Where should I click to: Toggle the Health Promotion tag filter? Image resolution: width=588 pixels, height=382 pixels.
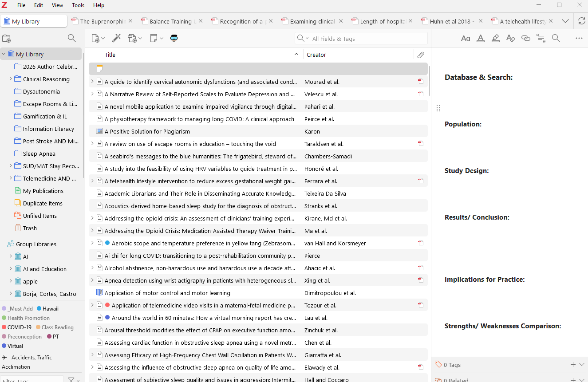[26, 318]
